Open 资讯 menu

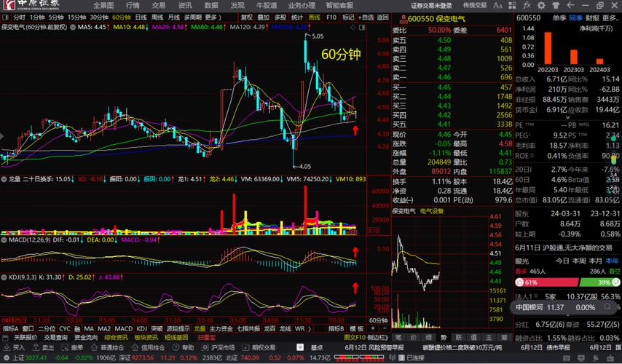click(x=185, y=6)
